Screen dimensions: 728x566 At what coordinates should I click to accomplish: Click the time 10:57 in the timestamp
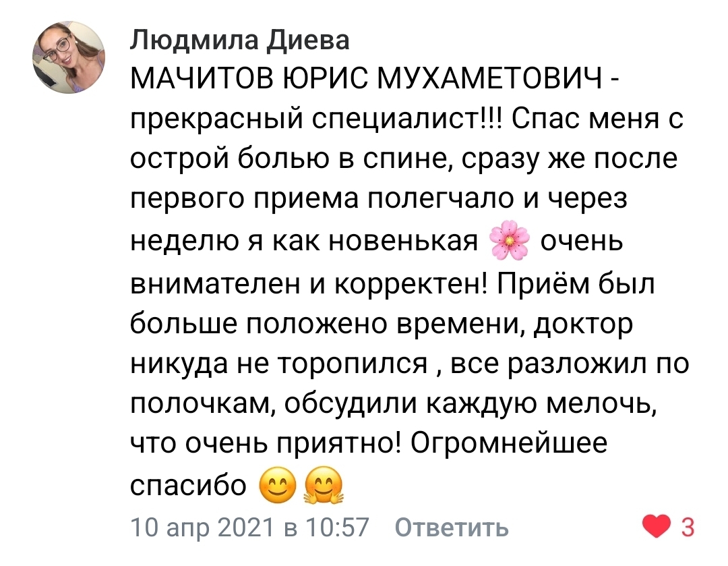[336, 528]
